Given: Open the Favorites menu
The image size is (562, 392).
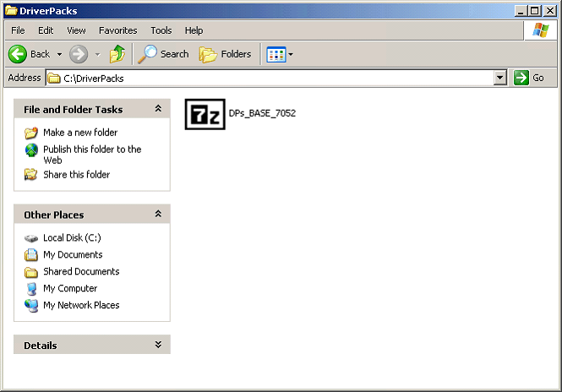Looking at the screenshot, I should click(117, 30).
